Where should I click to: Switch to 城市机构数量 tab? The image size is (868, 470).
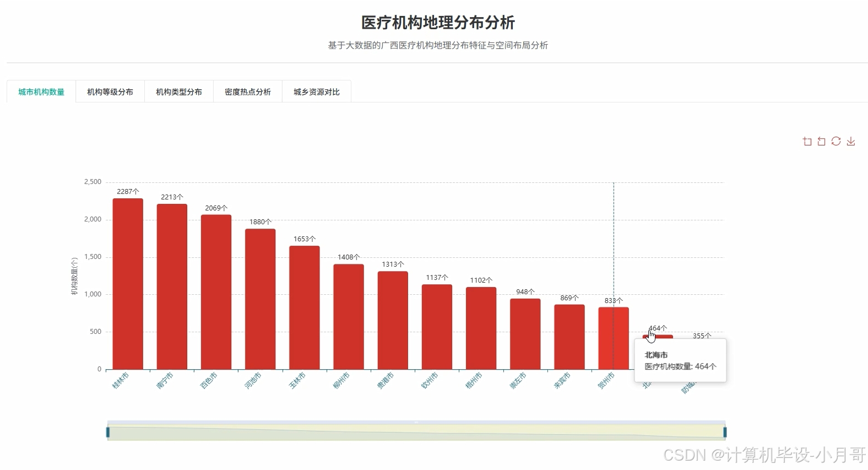(x=41, y=92)
